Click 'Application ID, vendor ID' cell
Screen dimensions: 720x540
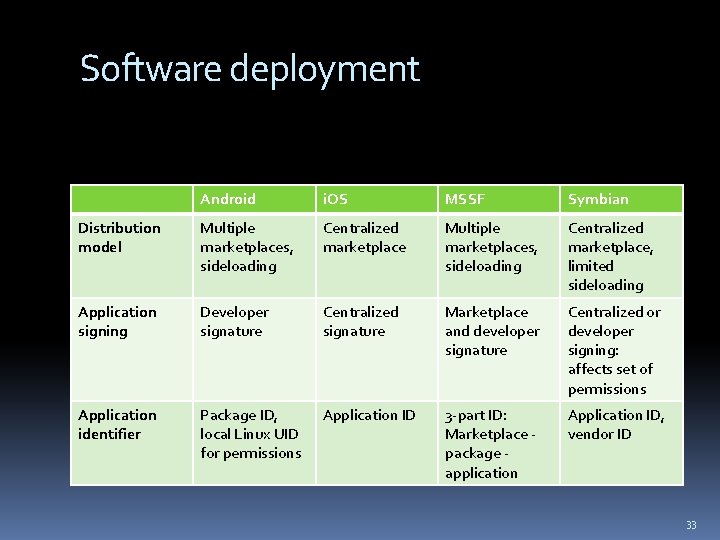pos(622,443)
